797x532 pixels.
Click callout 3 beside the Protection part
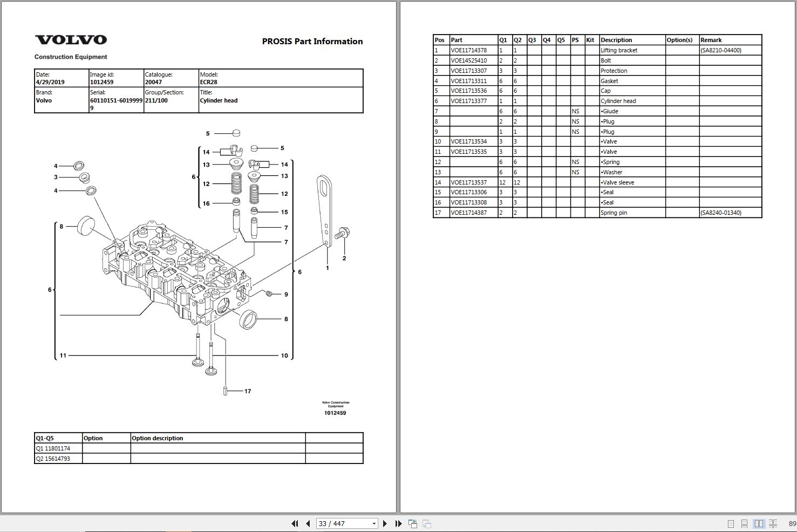point(56,177)
